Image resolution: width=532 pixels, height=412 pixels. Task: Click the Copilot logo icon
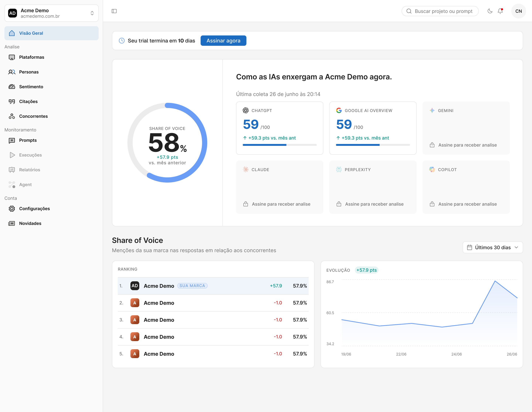(432, 170)
